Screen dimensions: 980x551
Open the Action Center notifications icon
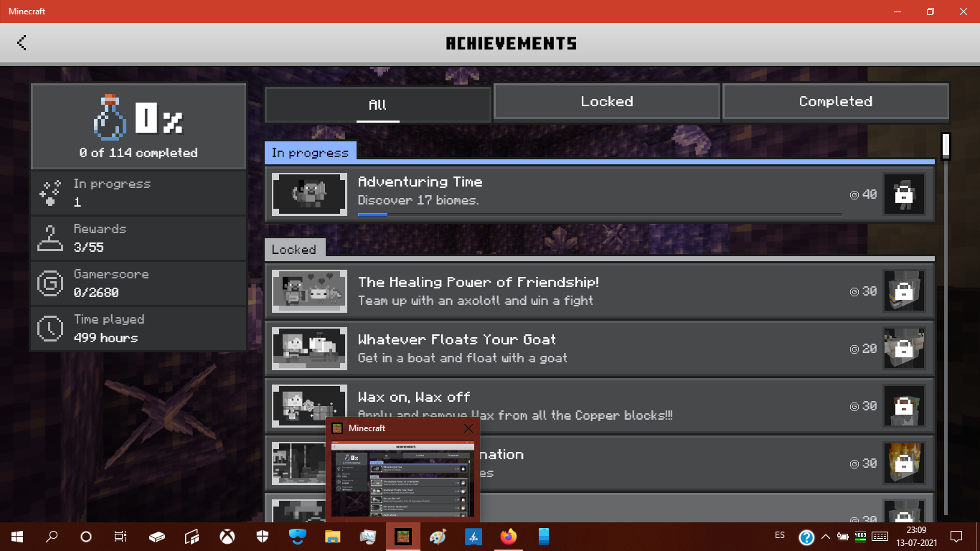coord(956,536)
